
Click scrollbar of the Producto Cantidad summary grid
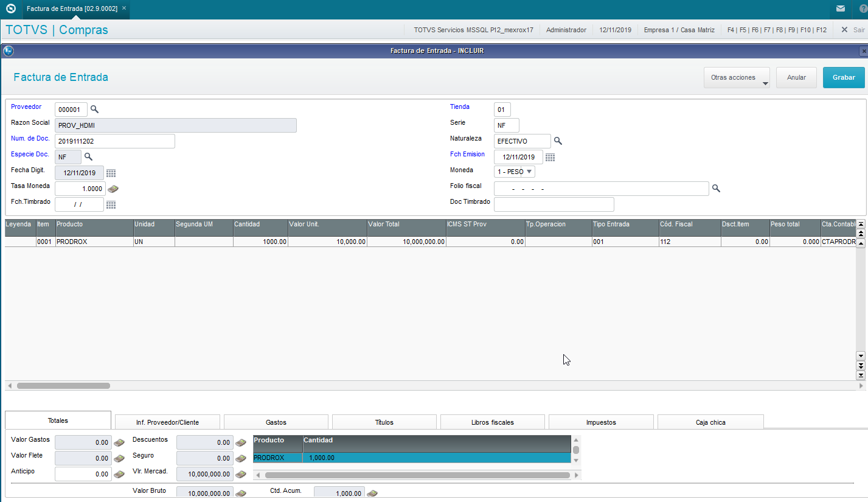(x=418, y=475)
